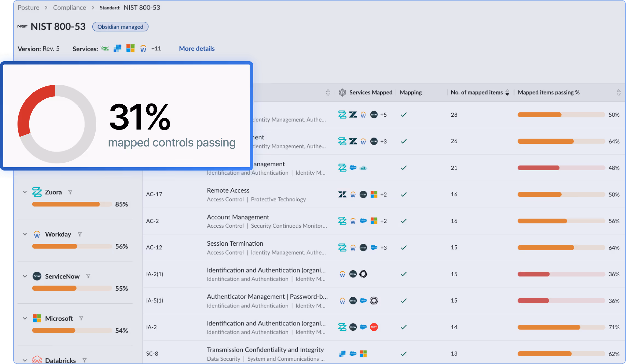This screenshot has width=639, height=364.
Task: Filter by Databricks using funnel icon
Action: click(x=85, y=360)
